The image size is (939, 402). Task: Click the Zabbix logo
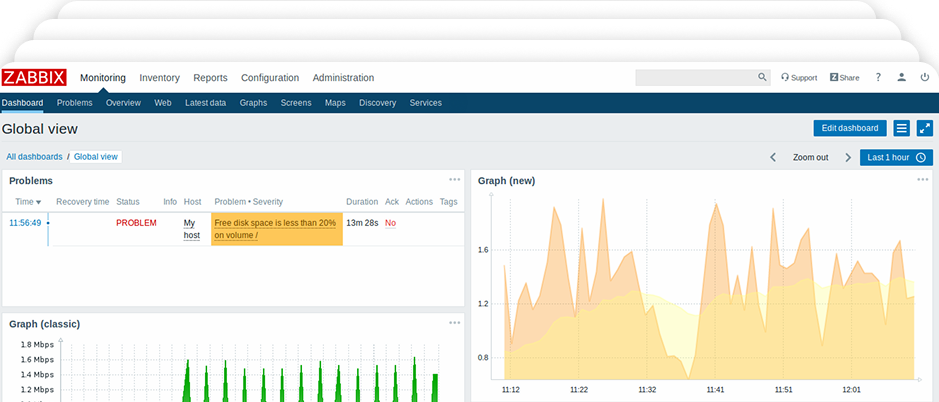coord(35,78)
